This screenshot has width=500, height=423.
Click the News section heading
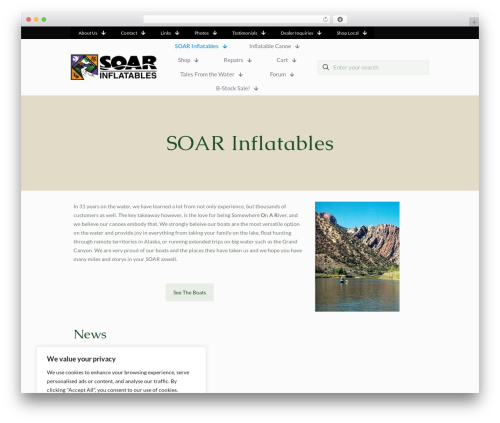(x=90, y=334)
